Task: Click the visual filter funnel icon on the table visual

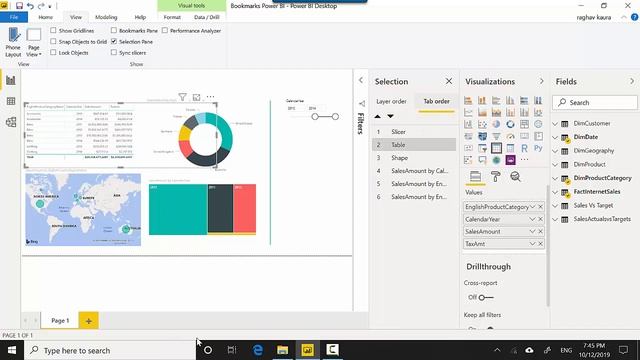Action: click(182, 97)
